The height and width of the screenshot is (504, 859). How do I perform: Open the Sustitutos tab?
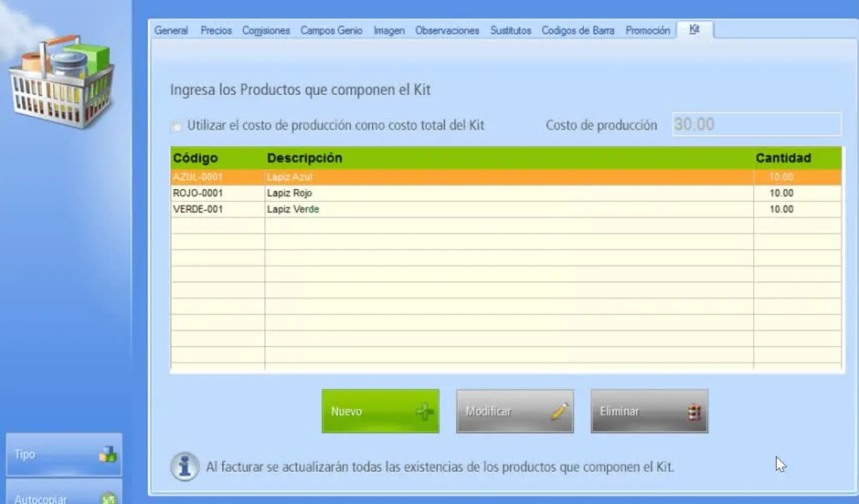click(511, 31)
